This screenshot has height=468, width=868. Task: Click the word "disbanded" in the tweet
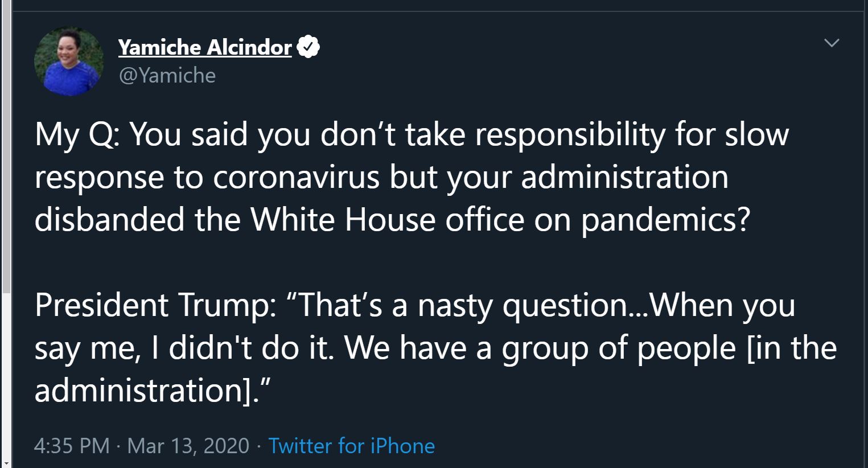pos(109,220)
